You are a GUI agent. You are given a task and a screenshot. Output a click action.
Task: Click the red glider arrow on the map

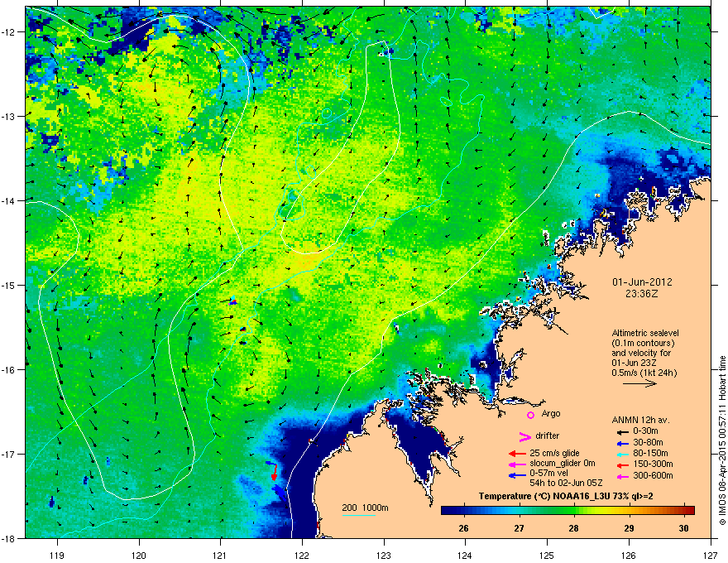[x=274, y=472]
